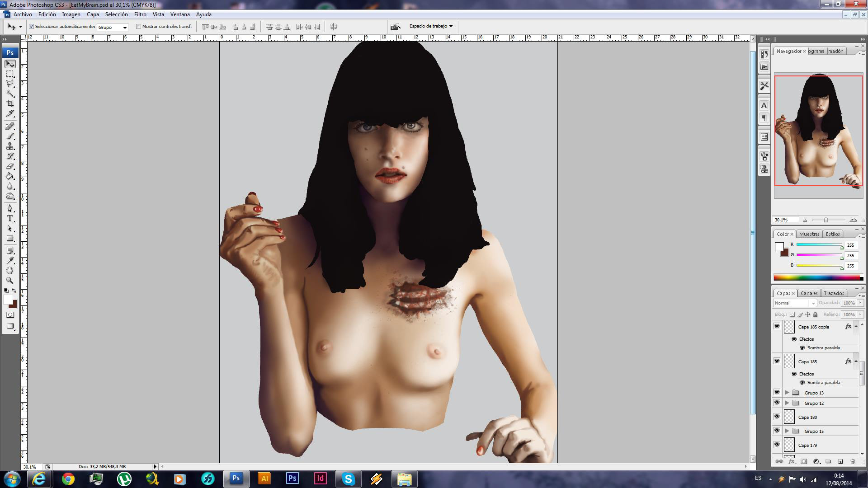The image size is (868, 488).
Task: Click the Espacio de trabajo button
Action: pyautogui.click(x=430, y=26)
